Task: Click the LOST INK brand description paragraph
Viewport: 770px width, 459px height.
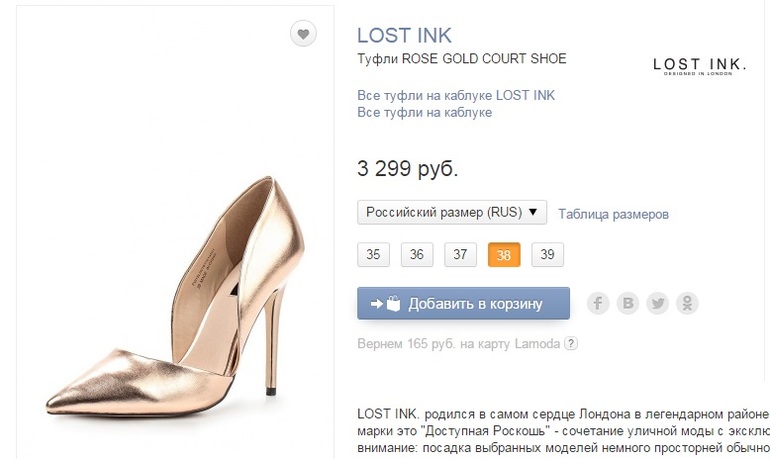Action: tap(562, 430)
